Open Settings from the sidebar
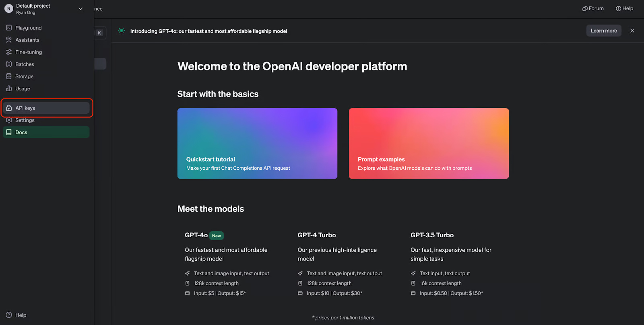This screenshot has height=325, width=644. click(x=46, y=120)
